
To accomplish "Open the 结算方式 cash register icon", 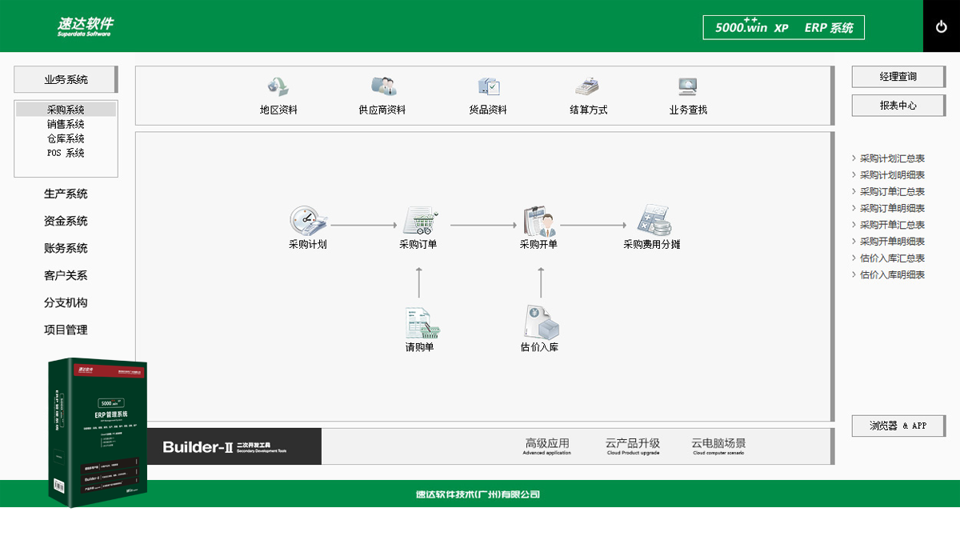I will coord(587,86).
